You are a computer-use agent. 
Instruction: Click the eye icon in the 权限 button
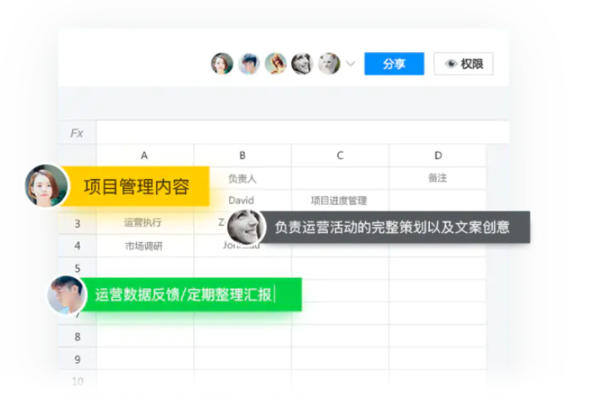pos(452,64)
